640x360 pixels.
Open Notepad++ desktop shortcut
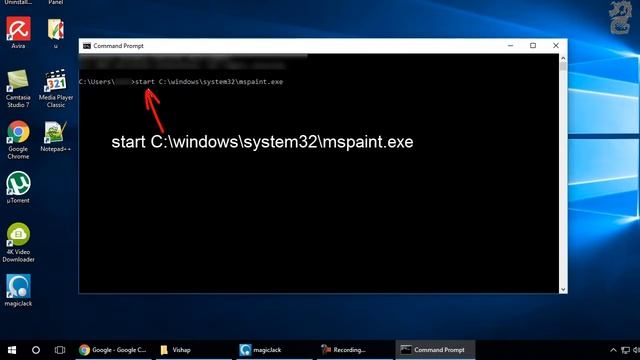coord(56,137)
